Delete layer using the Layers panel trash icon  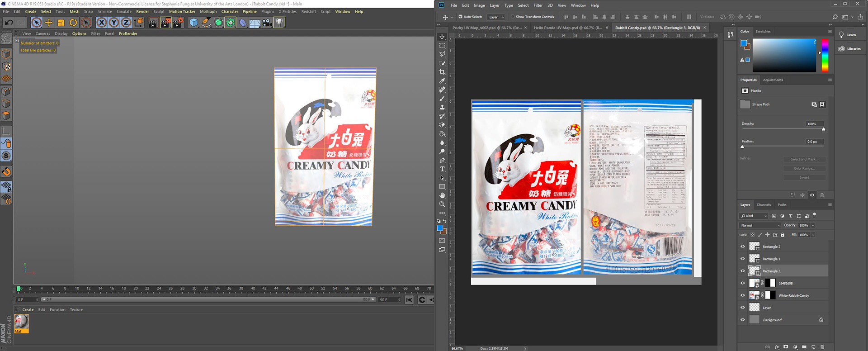822,347
